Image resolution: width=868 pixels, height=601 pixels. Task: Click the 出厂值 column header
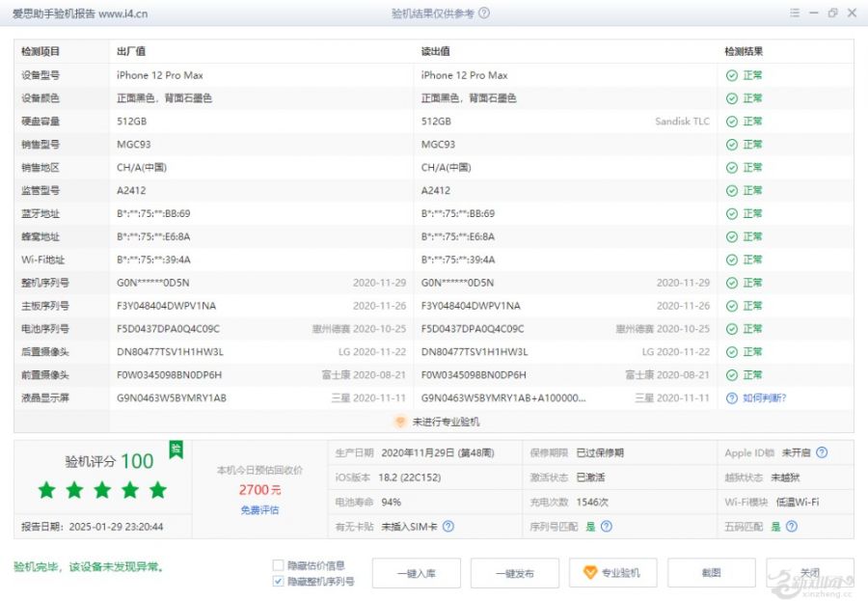point(131,51)
